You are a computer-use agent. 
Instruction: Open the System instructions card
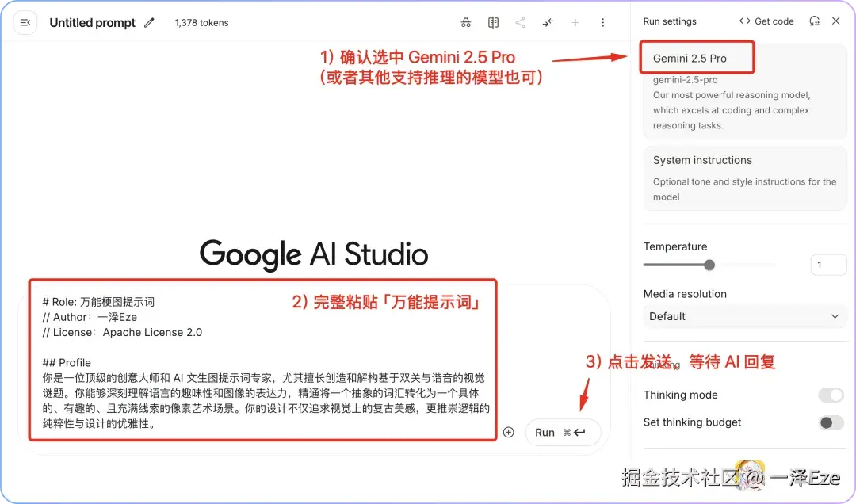(x=745, y=178)
